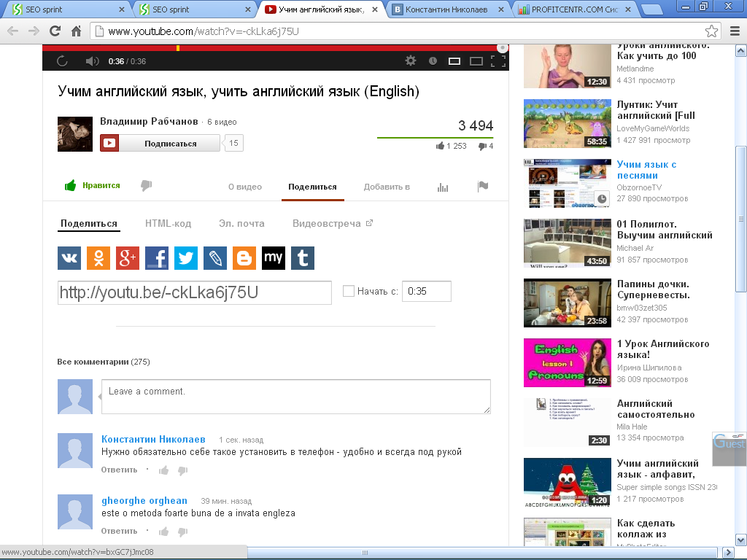The width and height of the screenshot is (747, 560).
Task: Click the page vertical scrollbar thumb
Action: (x=741, y=219)
